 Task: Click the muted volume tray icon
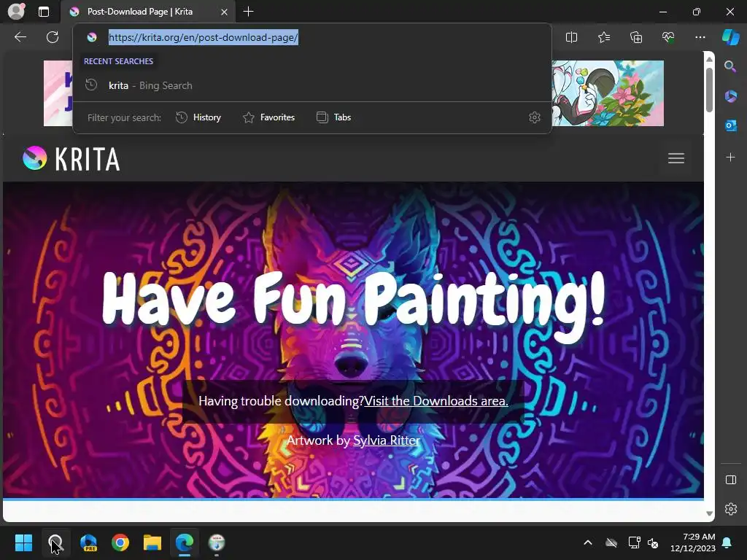point(653,542)
